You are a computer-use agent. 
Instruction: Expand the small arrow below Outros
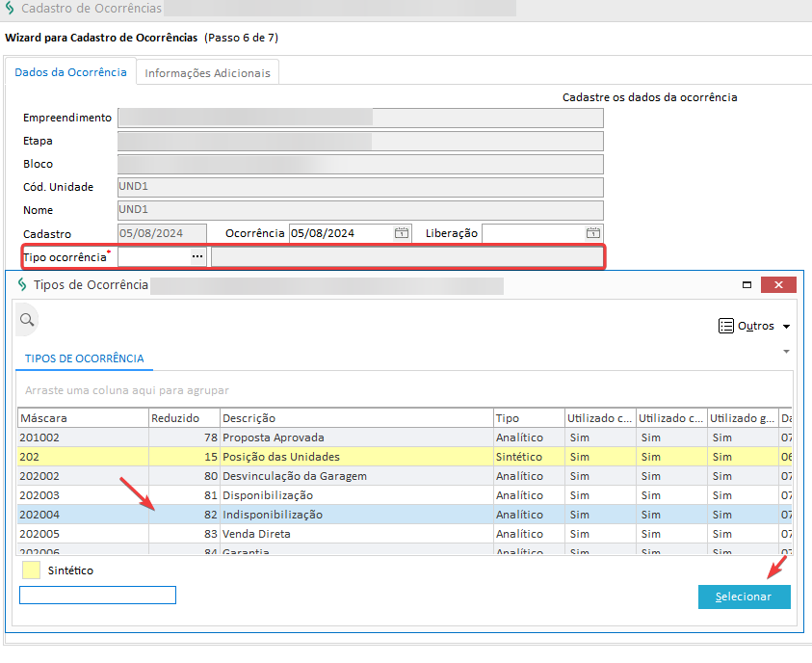786,351
